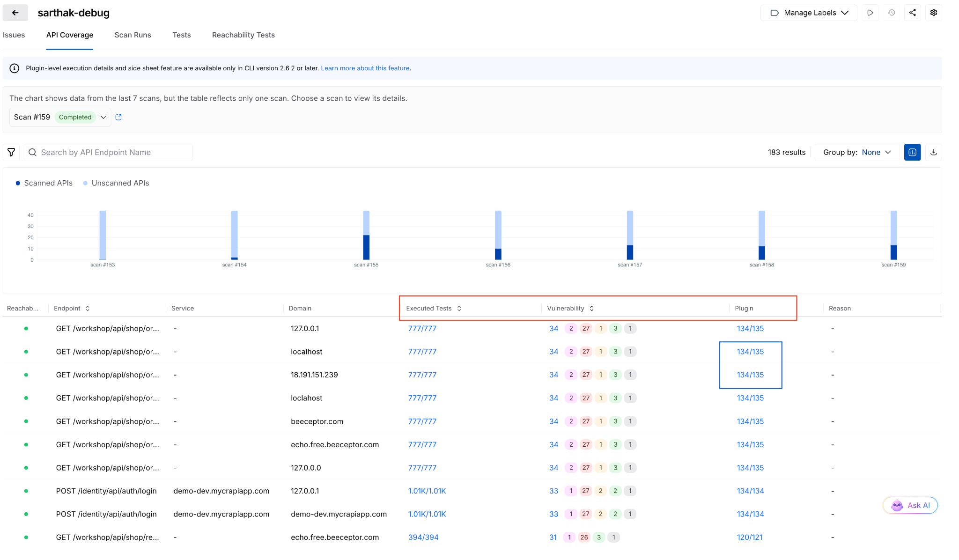The width and height of the screenshot is (959, 560).
Task: Open settings gear icon
Action: [934, 13]
